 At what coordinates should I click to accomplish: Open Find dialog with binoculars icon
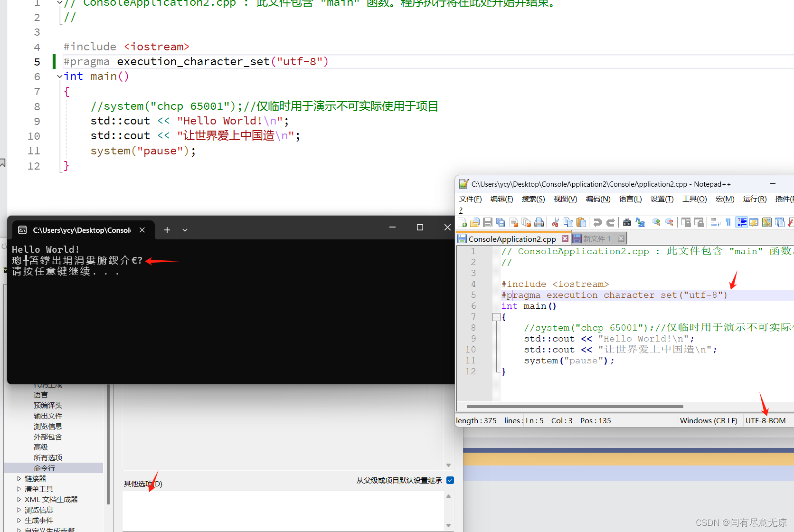click(x=627, y=222)
